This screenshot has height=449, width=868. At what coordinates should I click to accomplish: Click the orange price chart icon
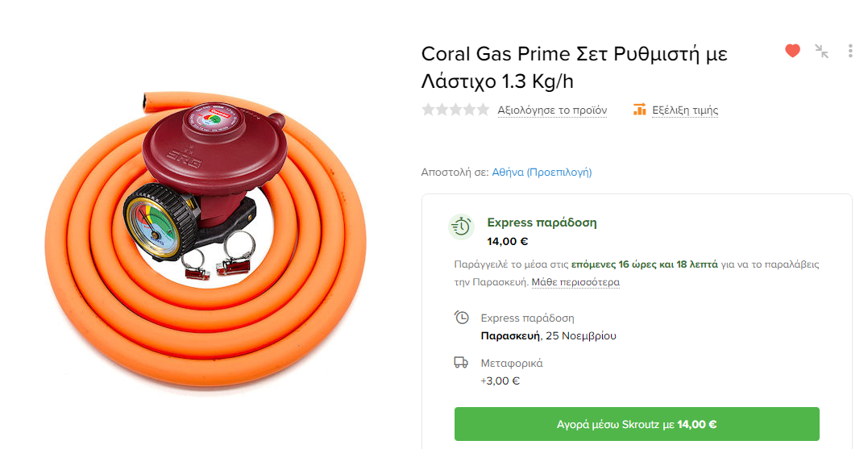click(x=639, y=109)
